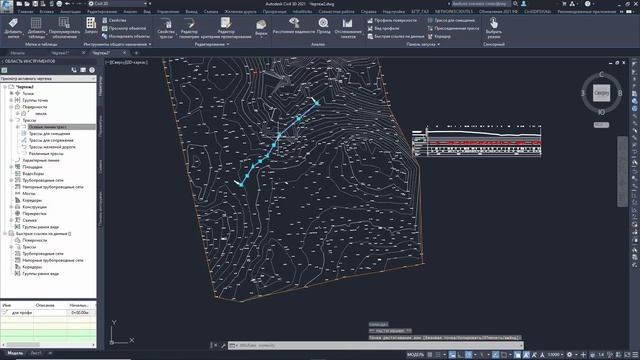The width and height of the screenshot is (640, 360).
Task: Select Характерные линии tree item
Action: tap(41, 160)
